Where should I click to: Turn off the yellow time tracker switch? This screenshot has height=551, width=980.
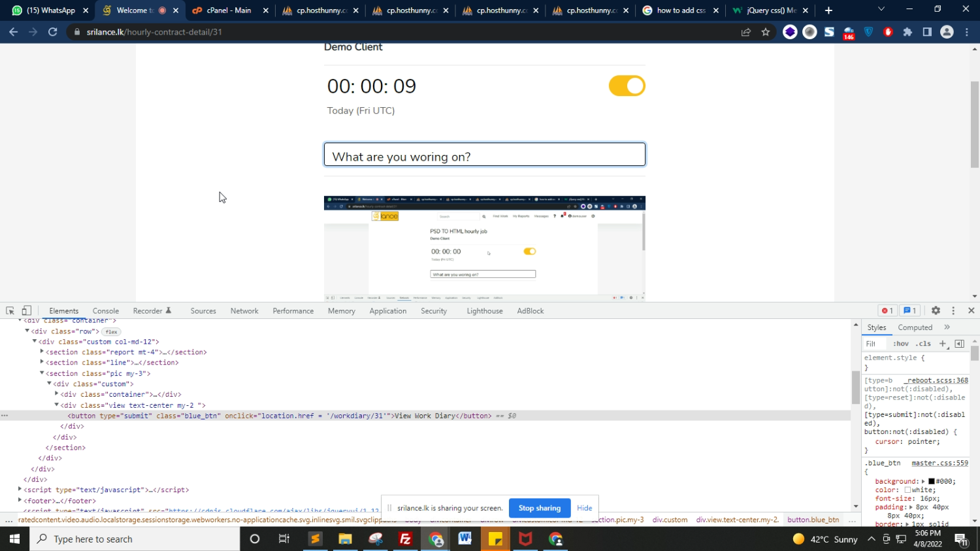click(x=627, y=86)
